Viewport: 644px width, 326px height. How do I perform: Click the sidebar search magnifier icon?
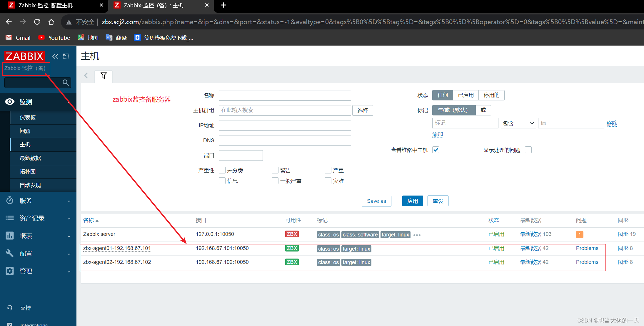pos(66,83)
